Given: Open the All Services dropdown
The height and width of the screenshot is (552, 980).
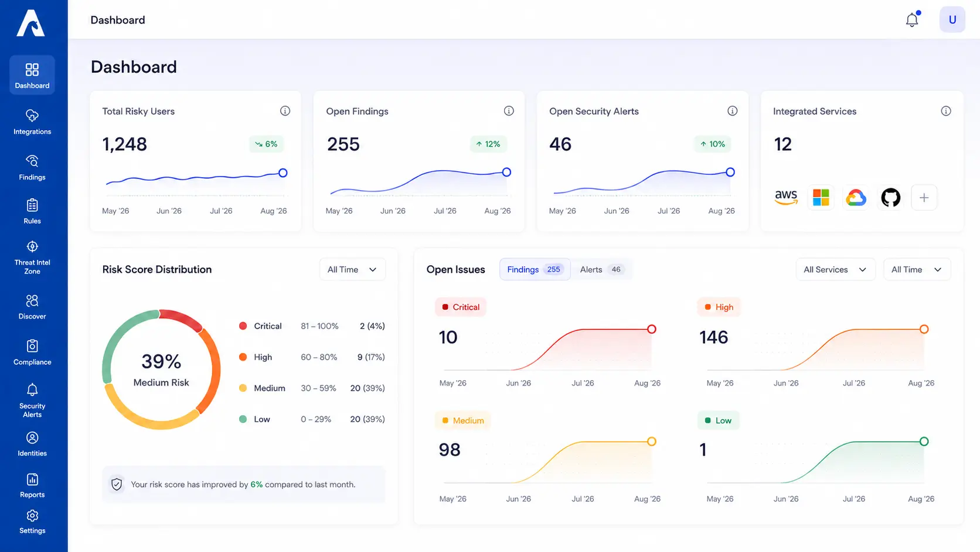Looking at the screenshot, I should tap(835, 269).
